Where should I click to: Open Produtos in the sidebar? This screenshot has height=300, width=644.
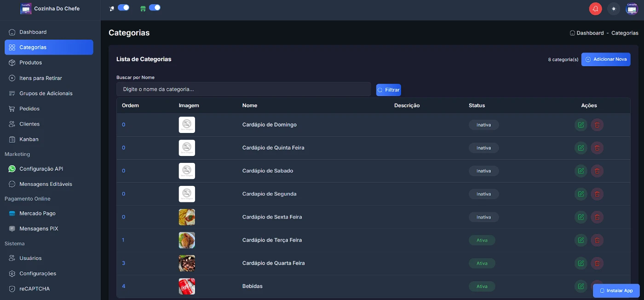30,63
